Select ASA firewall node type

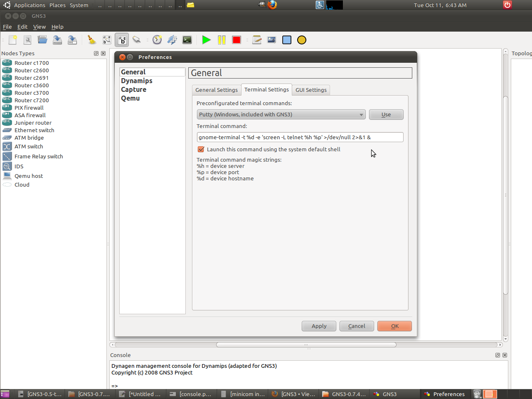(x=30, y=115)
